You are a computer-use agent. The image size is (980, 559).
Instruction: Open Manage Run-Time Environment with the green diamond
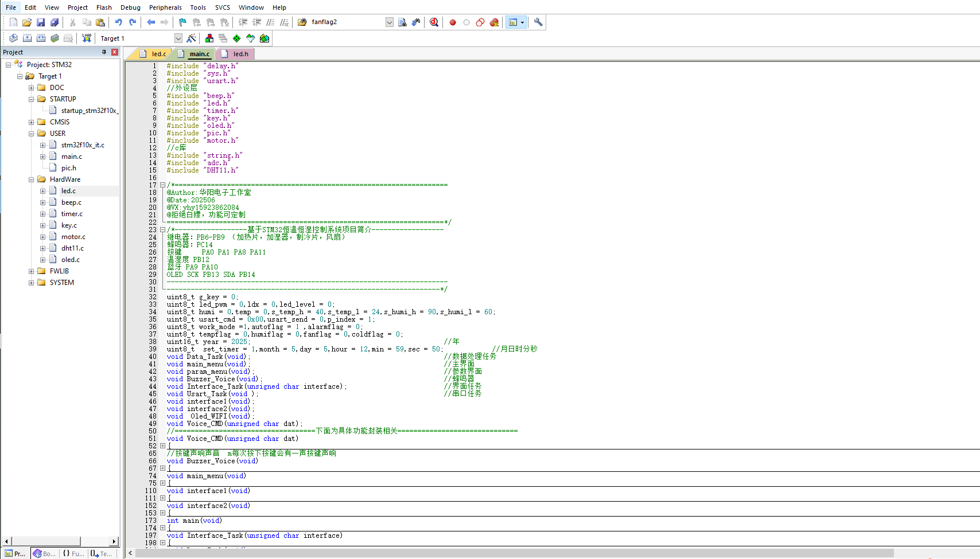pos(237,38)
